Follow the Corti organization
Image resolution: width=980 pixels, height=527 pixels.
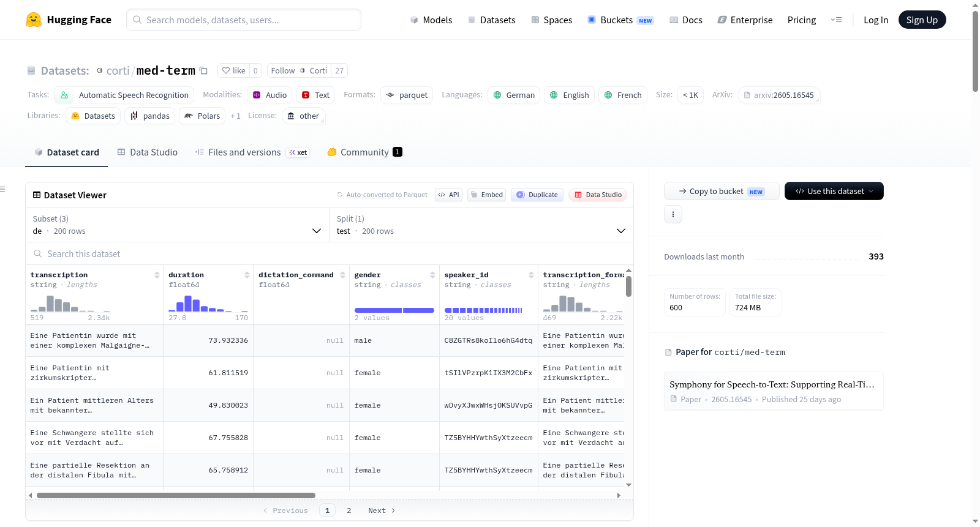300,71
